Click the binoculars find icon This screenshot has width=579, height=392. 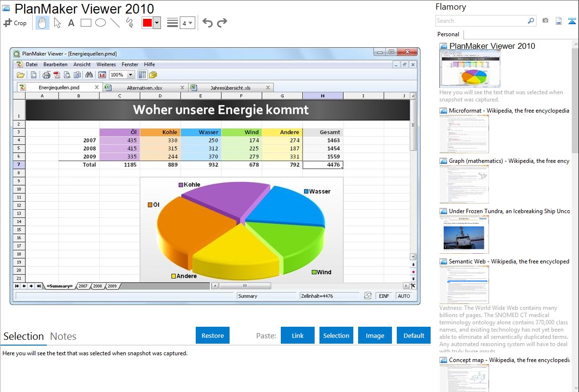89,75
